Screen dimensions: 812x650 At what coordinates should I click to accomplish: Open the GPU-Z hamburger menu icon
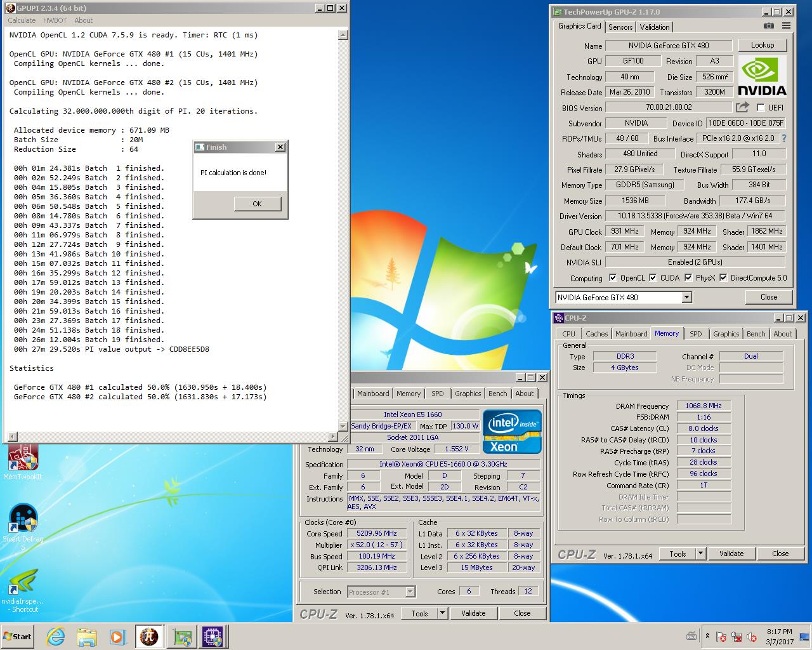pyautogui.click(x=786, y=26)
